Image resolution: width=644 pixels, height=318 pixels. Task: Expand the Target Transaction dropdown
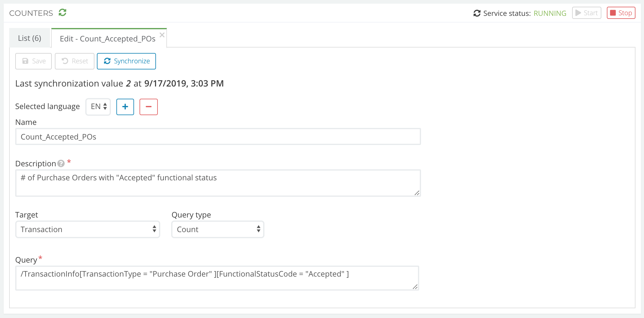88,229
